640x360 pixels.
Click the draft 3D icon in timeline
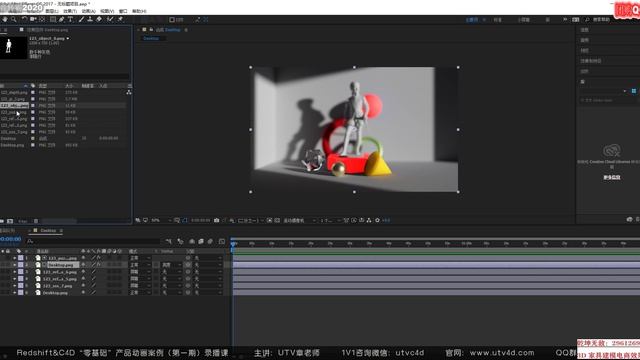[x=180, y=241]
